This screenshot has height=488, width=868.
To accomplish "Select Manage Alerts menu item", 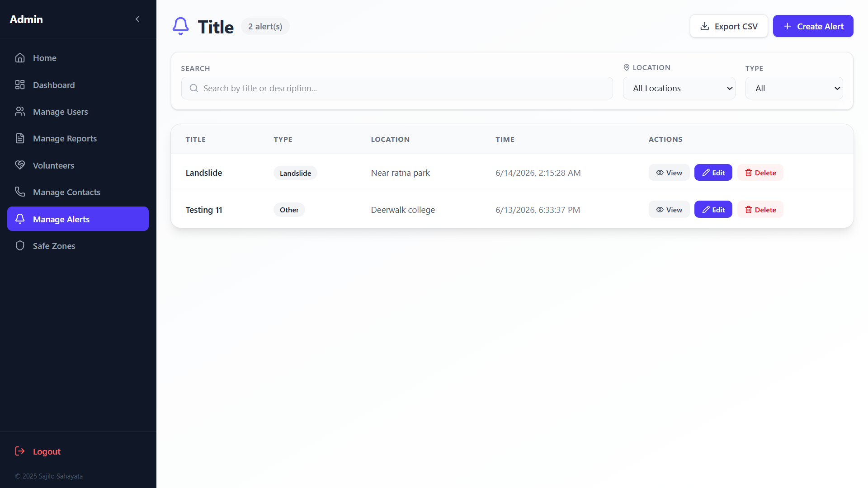I will click(78, 219).
